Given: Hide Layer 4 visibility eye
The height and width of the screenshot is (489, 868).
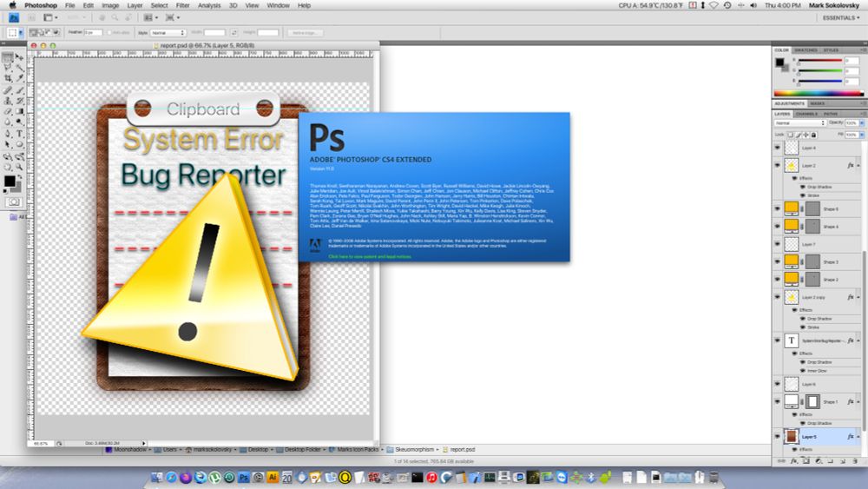Looking at the screenshot, I should [x=777, y=148].
